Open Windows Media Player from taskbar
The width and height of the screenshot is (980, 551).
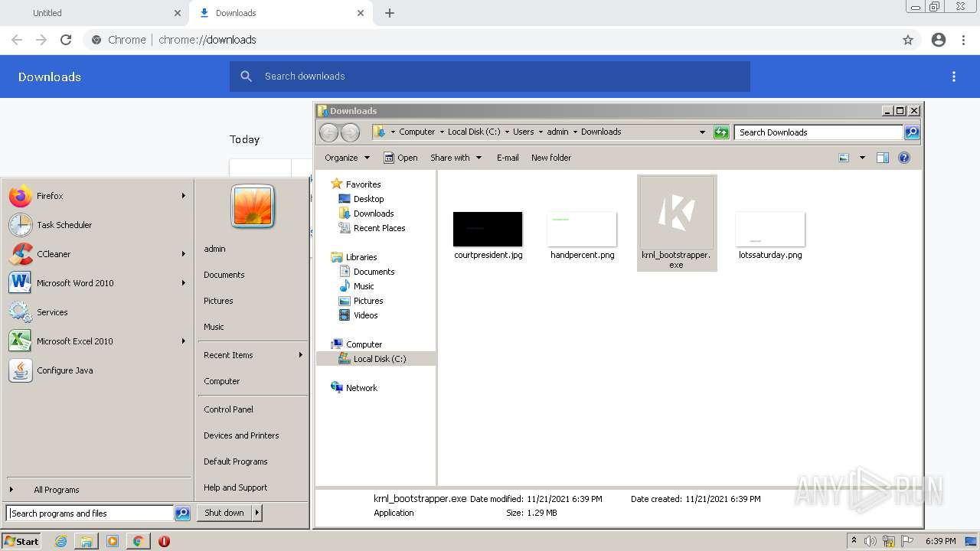[x=113, y=541]
